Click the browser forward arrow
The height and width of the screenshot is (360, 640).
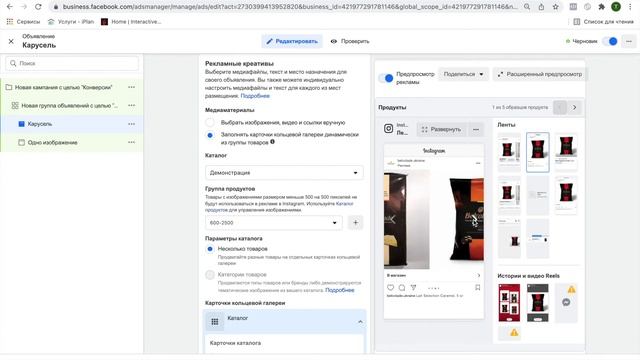(x=24, y=7)
